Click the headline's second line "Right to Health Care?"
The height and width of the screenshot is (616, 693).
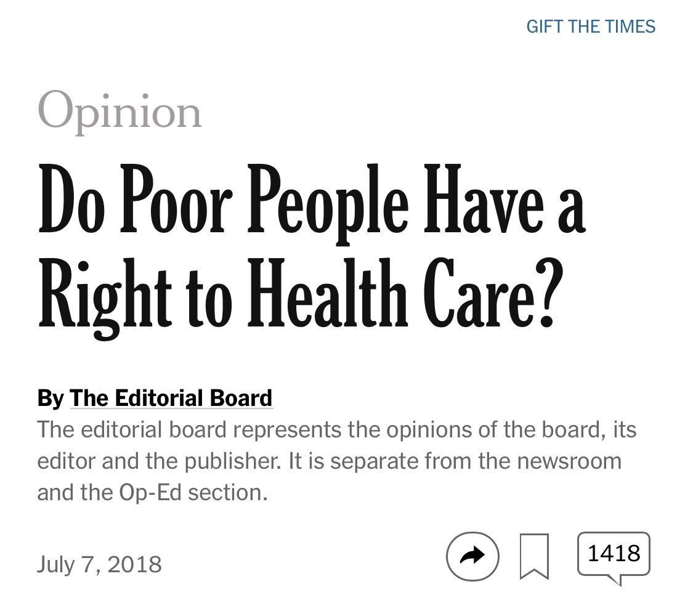pyautogui.click(x=297, y=294)
